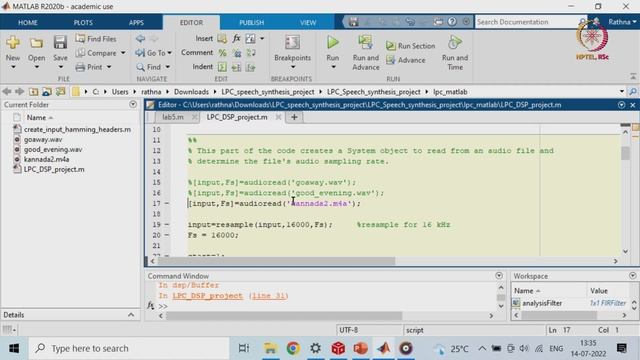The image size is (640, 360).
Task: Select Downloads in the address path
Action: pos(191,92)
